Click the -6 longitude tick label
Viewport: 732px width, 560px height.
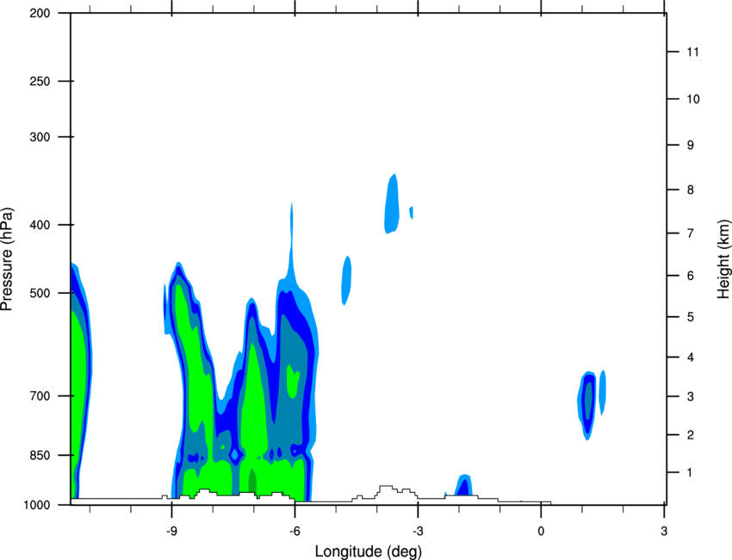point(295,531)
